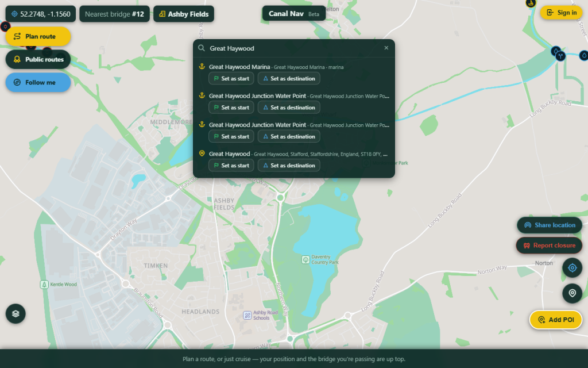The width and height of the screenshot is (588, 368).
Task: Click the Braunston Road label
Action: pyautogui.click(x=148, y=302)
